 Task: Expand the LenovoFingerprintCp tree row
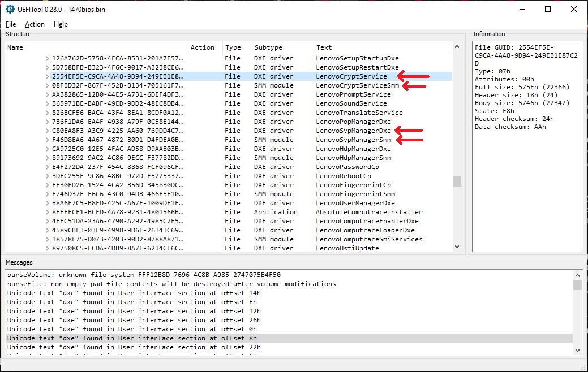47,185
